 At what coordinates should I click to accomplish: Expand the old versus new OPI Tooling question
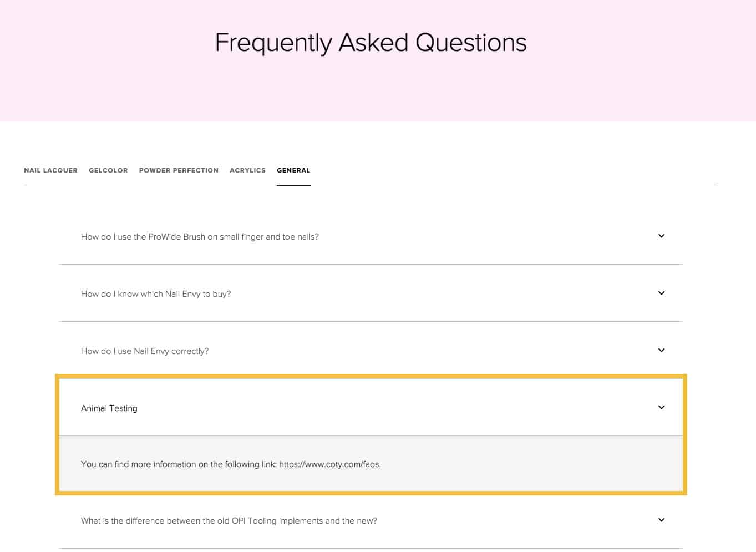point(229,521)
